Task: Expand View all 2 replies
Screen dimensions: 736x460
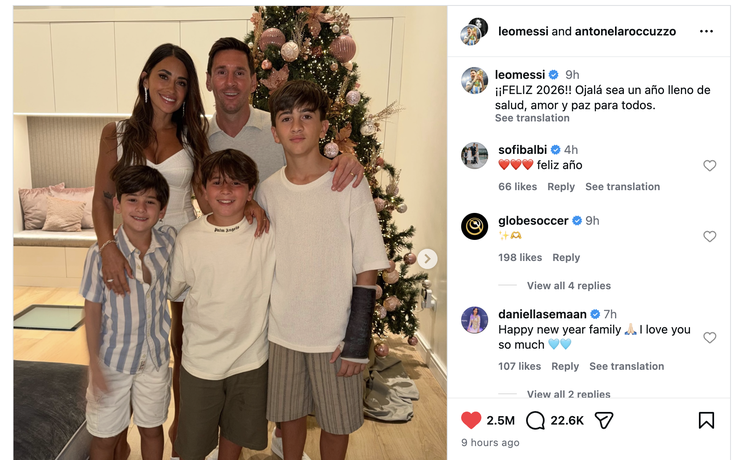Action: (568, 394)
